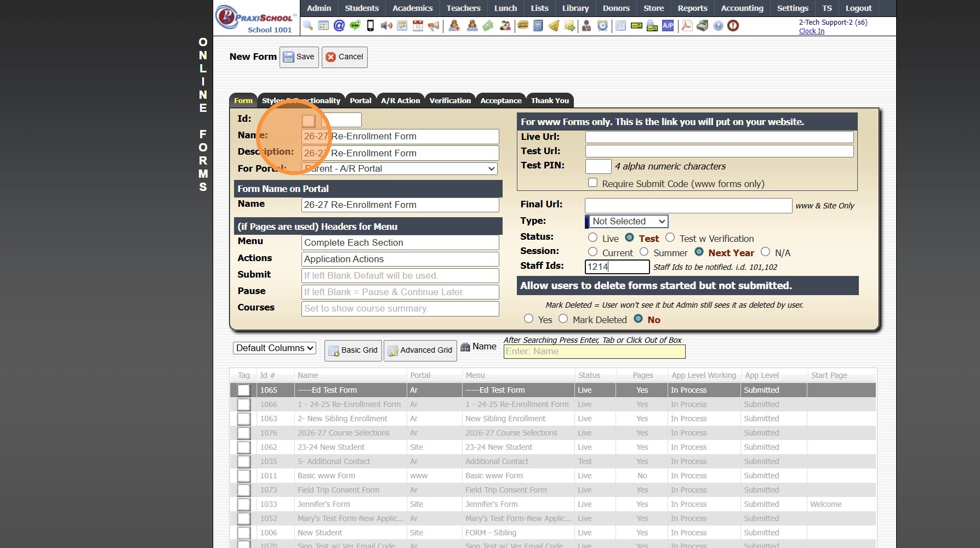Click the green money bills icon
Viewport: 980px width, 548px height.
click(488, 26)
